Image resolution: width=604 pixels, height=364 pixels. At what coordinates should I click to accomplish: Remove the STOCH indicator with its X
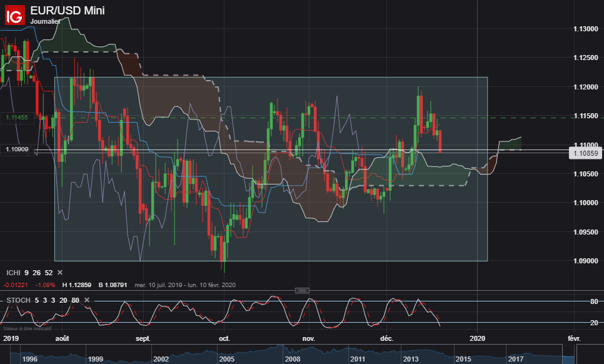pos(87,300)
